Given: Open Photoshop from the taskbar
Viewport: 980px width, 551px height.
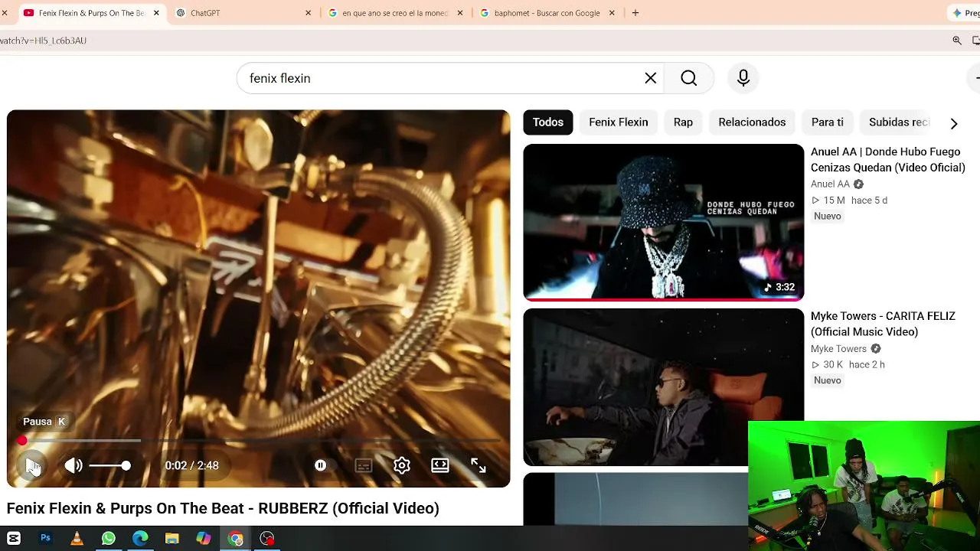Looking at the screenshot, I should pyautogui.click(x=45, y=539).
